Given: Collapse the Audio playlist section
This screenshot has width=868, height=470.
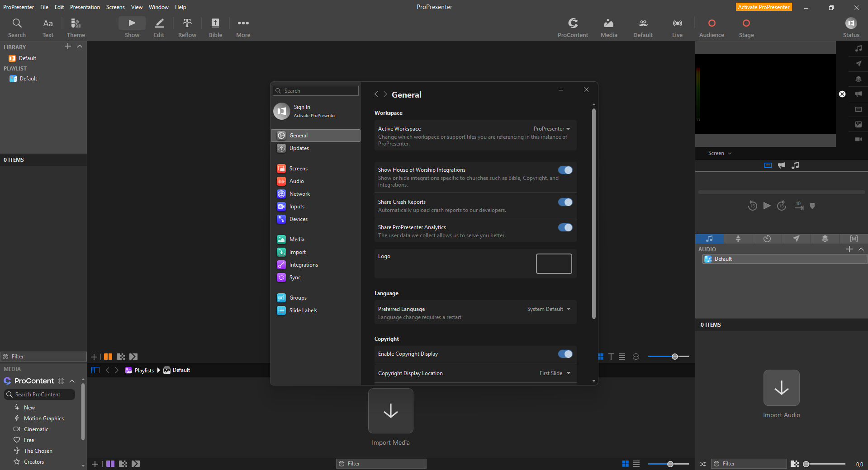Looking at the screenshot, I should [861, 249].
